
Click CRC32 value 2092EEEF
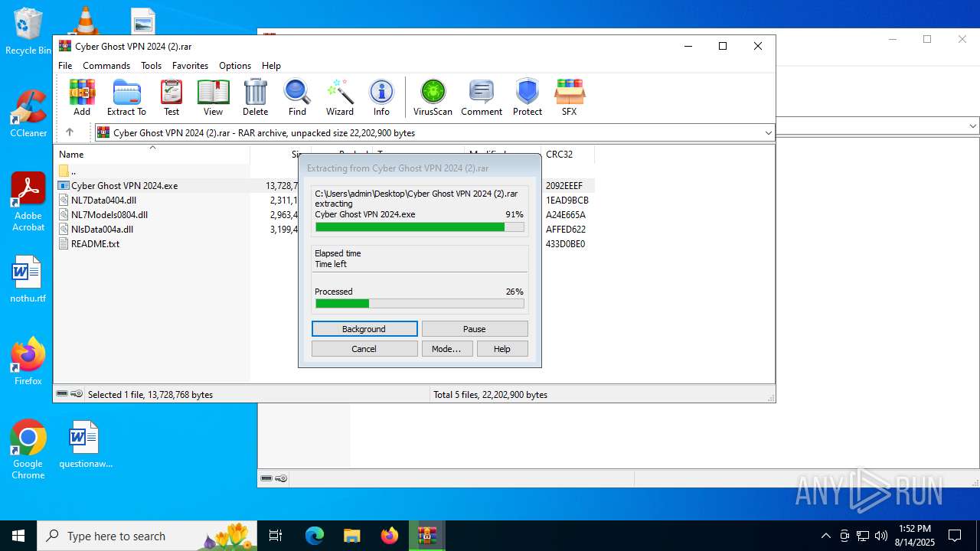pos(564,186)
